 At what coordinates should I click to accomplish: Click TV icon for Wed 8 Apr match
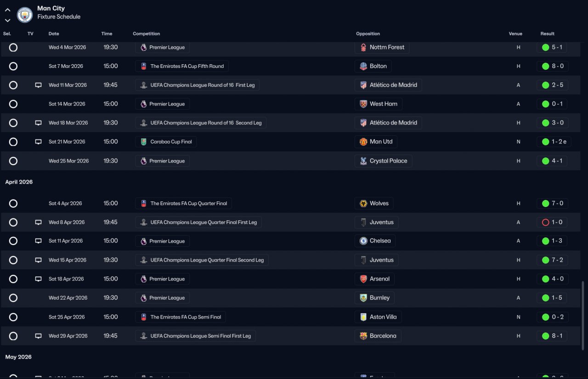tap(39, 222)
